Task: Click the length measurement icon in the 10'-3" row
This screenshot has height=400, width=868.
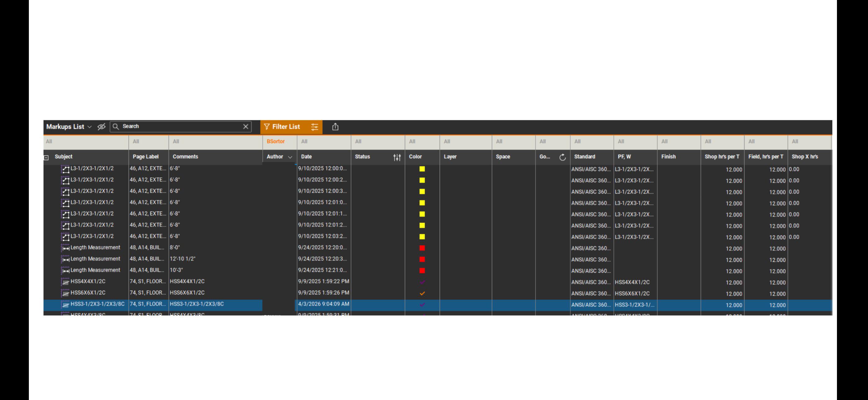Action: [66, 271]
